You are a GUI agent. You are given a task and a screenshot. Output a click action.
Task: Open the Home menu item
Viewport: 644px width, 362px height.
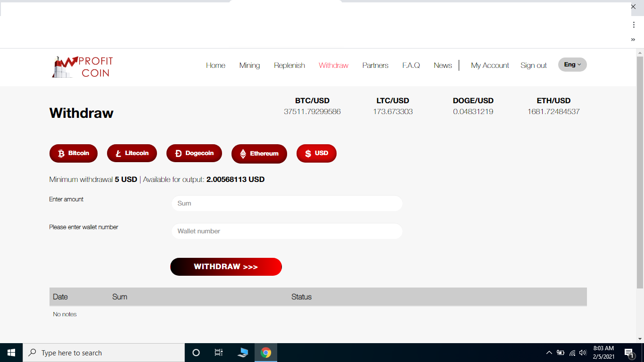point(215,66)
